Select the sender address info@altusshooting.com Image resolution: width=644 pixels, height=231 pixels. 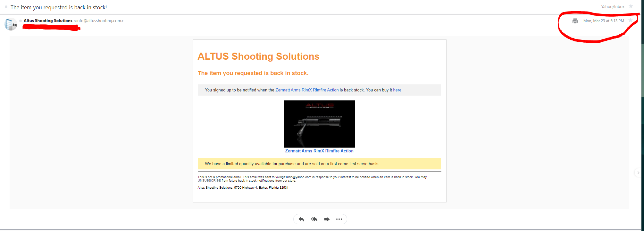tap(99, 21)
